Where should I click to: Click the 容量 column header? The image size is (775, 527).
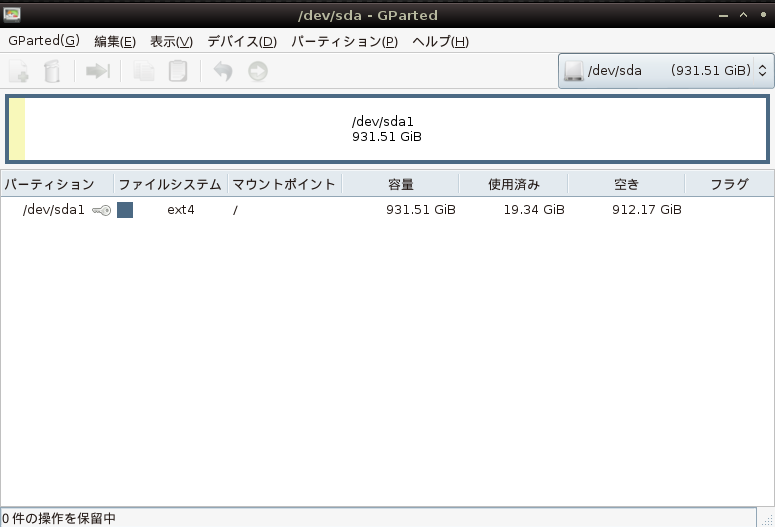(400, 184)
